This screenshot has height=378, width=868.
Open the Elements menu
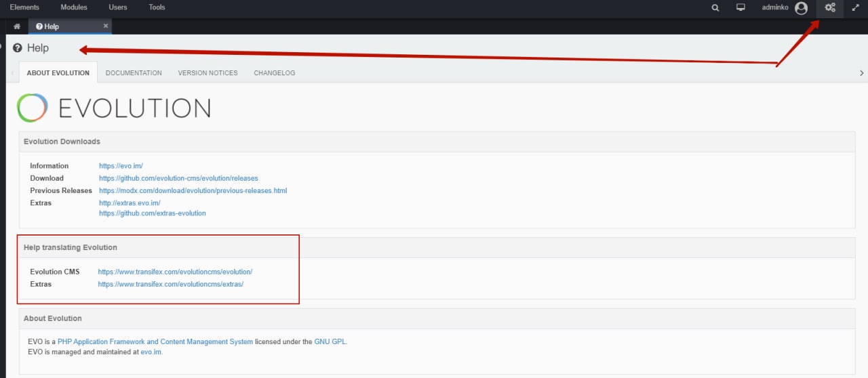(24, 7)
